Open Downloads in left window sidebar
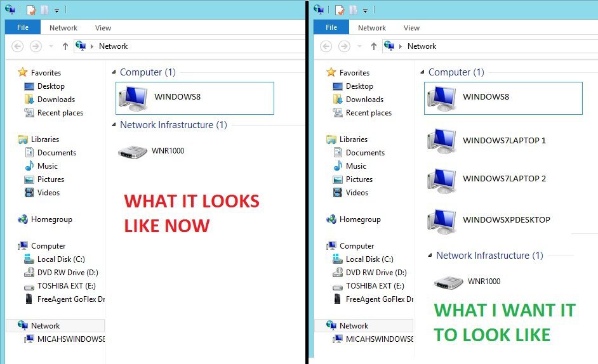Screen dimensions: 598x364 click(x=50, y=100)
